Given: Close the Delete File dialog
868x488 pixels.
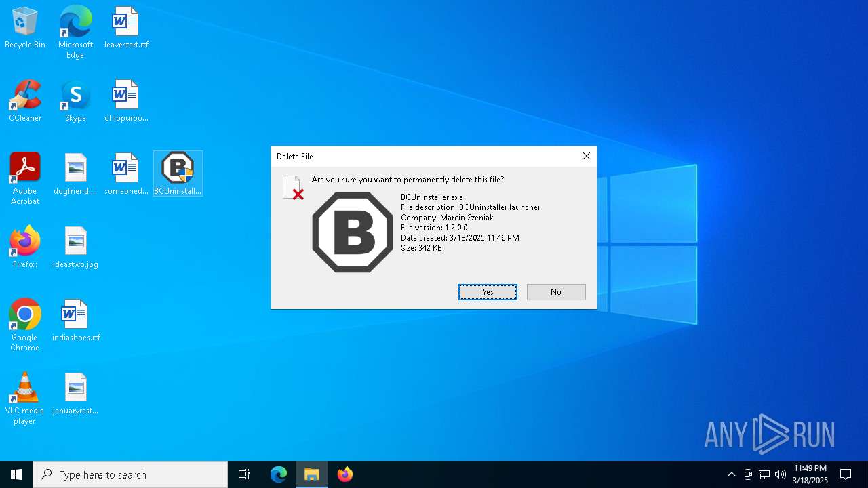Looking at the screenshot, I should [x=587, y=156].
